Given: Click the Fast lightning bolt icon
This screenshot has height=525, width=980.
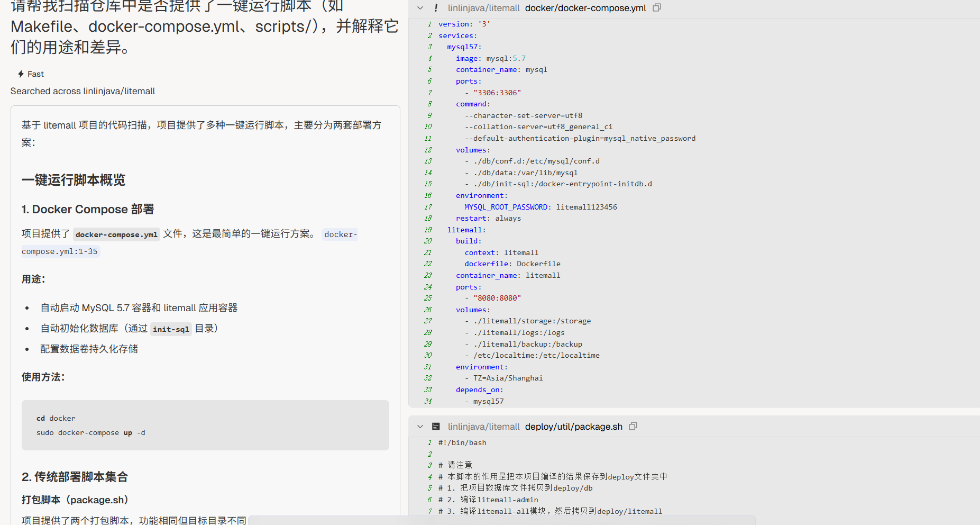Looking at the screenshot, I should 21,74.
